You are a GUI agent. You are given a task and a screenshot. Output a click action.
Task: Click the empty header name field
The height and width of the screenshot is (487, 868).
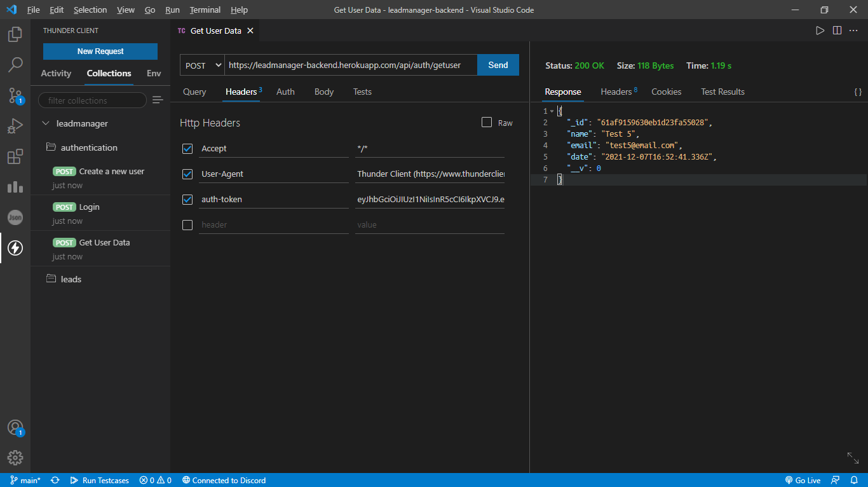274,225
